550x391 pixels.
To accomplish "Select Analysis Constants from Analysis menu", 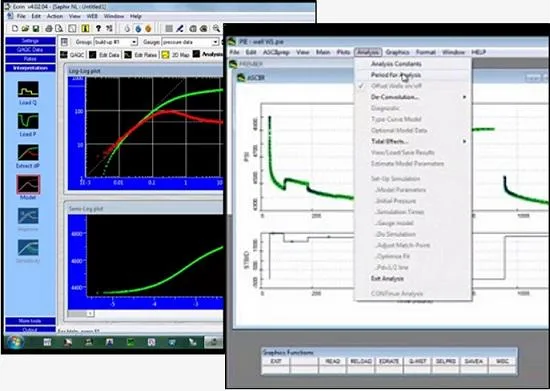I will pyautogui.click(x=396, y=64).
